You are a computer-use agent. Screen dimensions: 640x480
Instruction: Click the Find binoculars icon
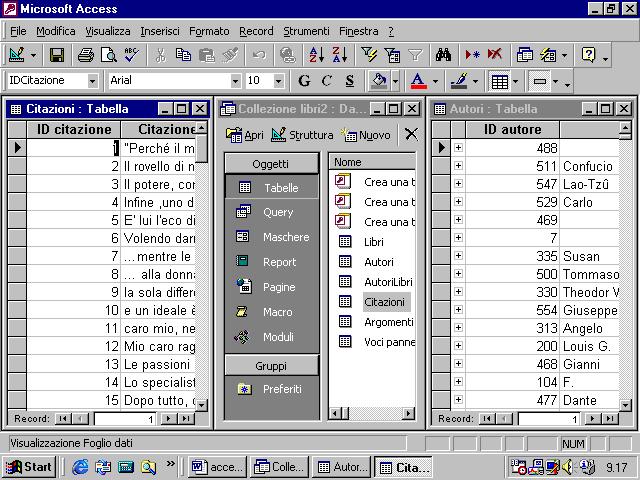443,55
